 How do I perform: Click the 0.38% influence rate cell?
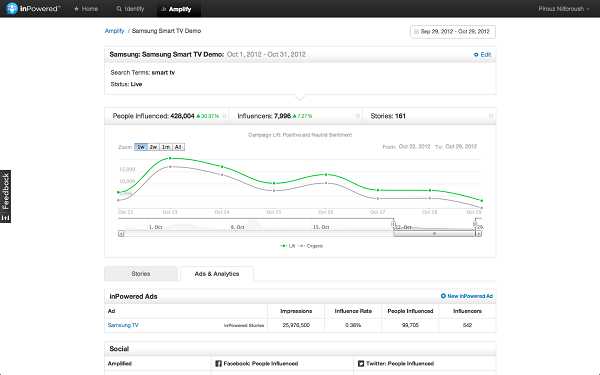(x=353, y=325)
